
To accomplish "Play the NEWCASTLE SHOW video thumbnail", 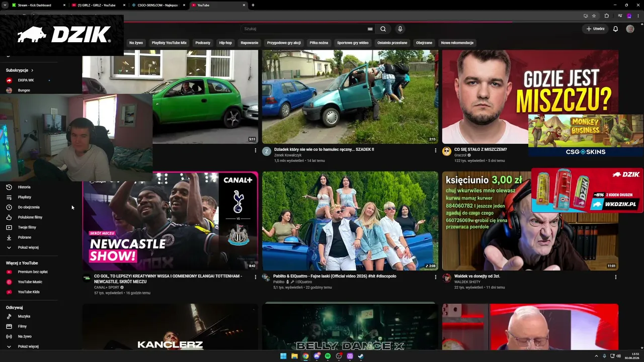I will tap(170, 221).
